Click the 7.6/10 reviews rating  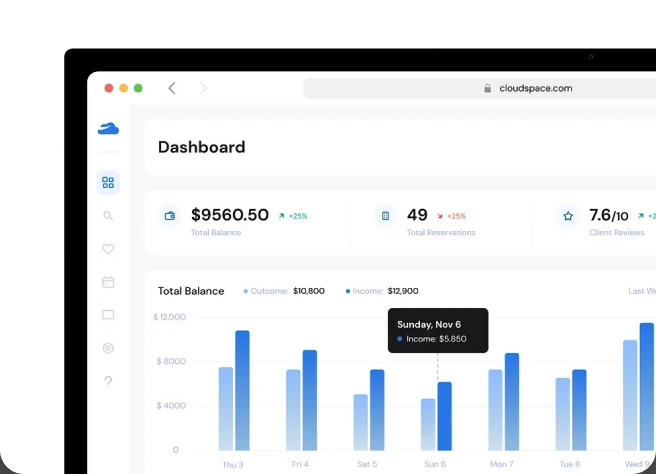coord(609,215)
